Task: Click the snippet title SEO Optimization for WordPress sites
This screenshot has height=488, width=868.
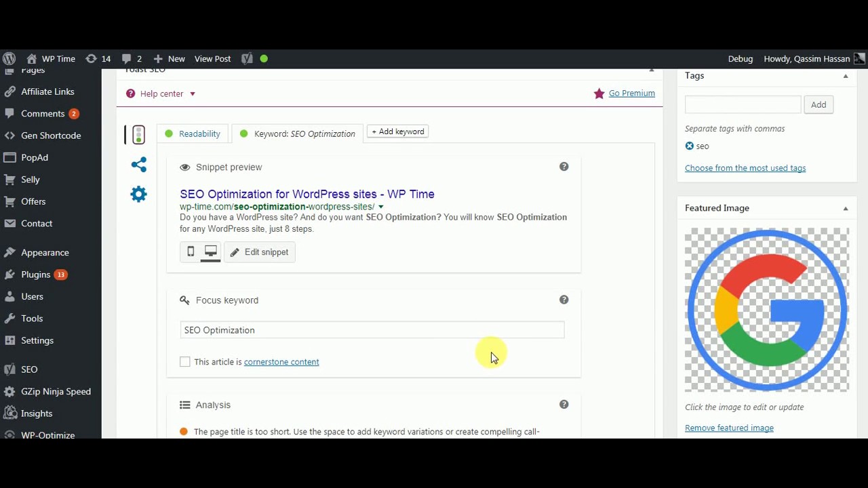Action: click(x=307, y=194)
